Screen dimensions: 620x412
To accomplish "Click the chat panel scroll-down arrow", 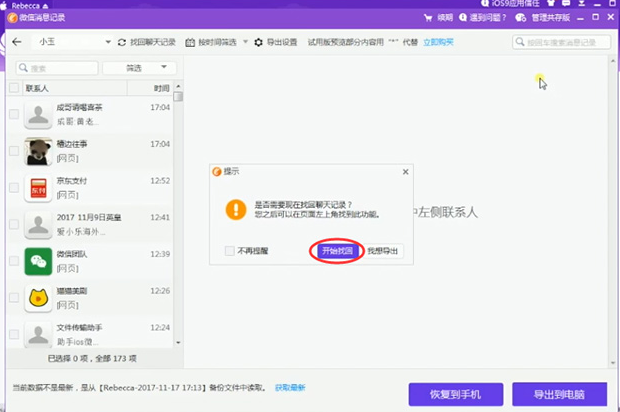I will tap(613, 363).
